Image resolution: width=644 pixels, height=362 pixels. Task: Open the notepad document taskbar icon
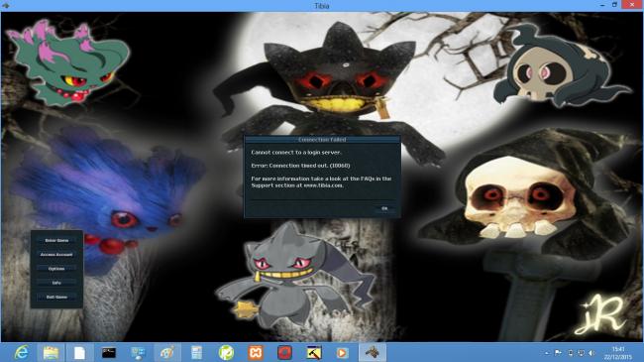pyautogui.click(x=196, y=352)
